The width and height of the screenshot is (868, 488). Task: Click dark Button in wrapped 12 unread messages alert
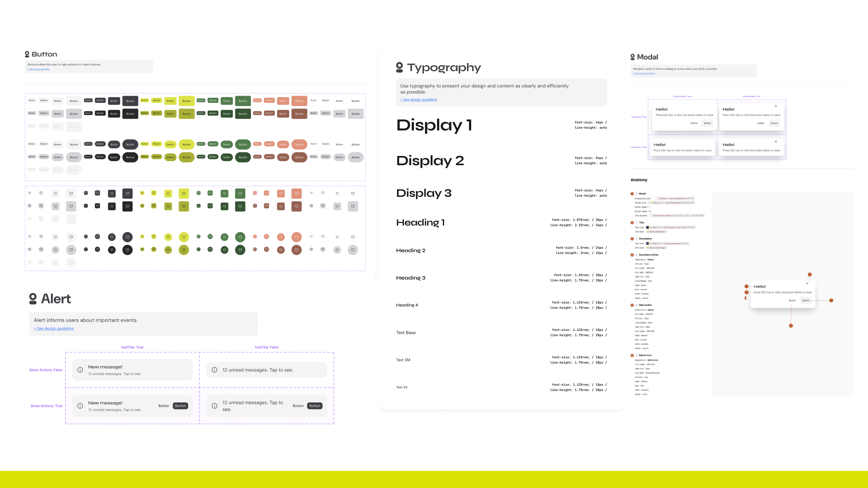tap(315, 406)
